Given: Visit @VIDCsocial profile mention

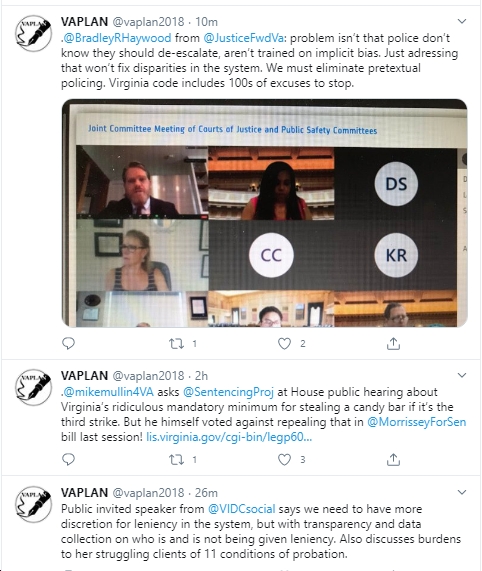Looking at the screenshot, I should [242, 509].
